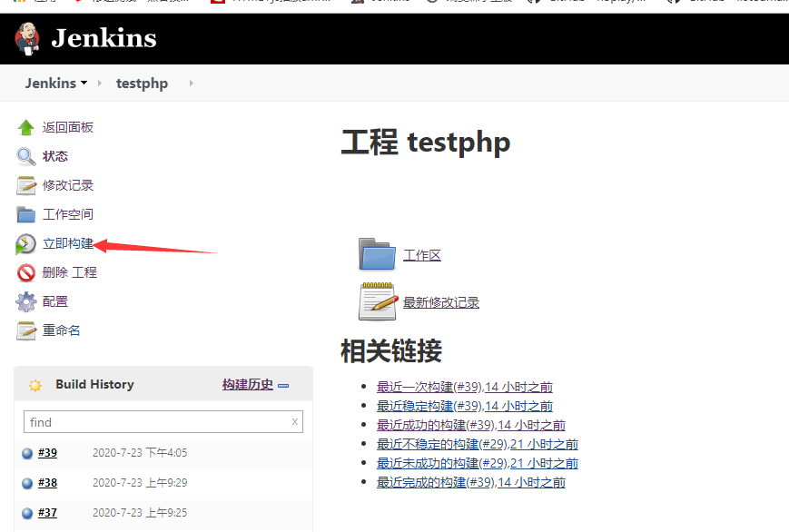This screenshot has height=532, width=789.
Task: Click the Jenkins butler logo icon
Action: pyautogui.click(x=27, y=39)
